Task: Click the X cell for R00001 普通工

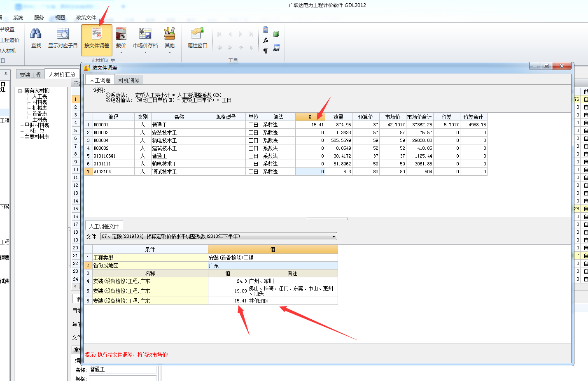Action: coord(310,125)
